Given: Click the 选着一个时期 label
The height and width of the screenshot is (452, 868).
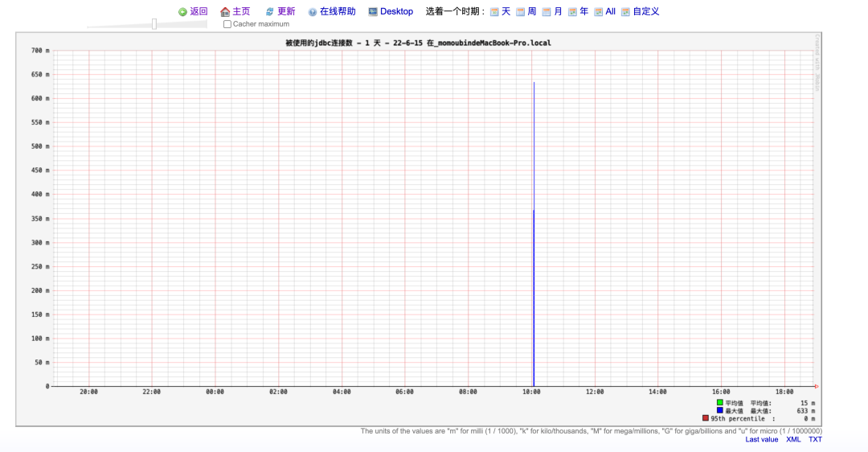Looking at the screenshot, I should (x=455, y=11).
